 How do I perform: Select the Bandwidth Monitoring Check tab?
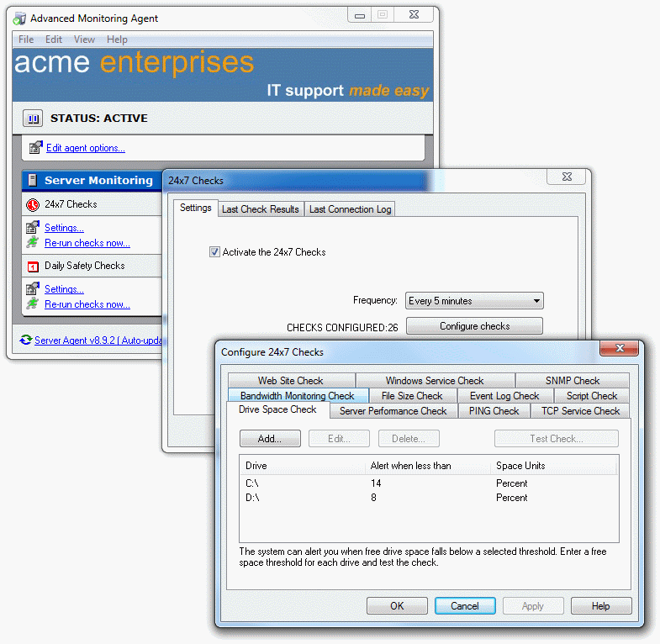(x=298, y=396)
